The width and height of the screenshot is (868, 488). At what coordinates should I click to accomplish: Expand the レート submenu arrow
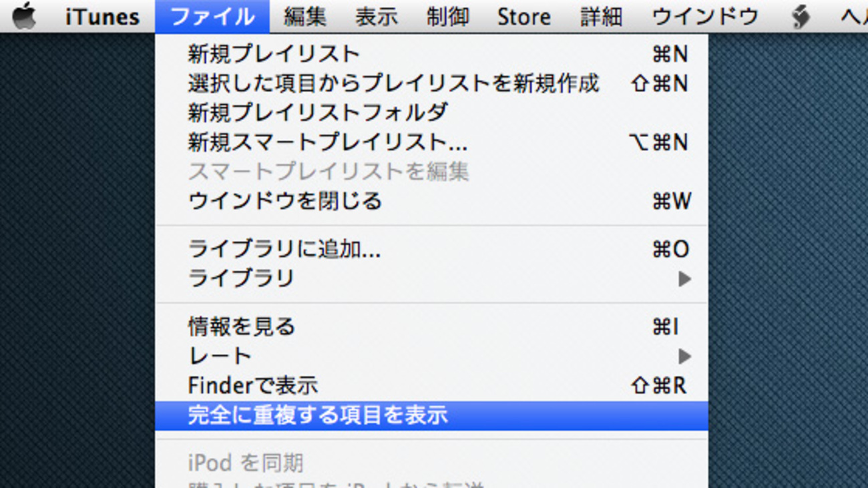[684, 356]
